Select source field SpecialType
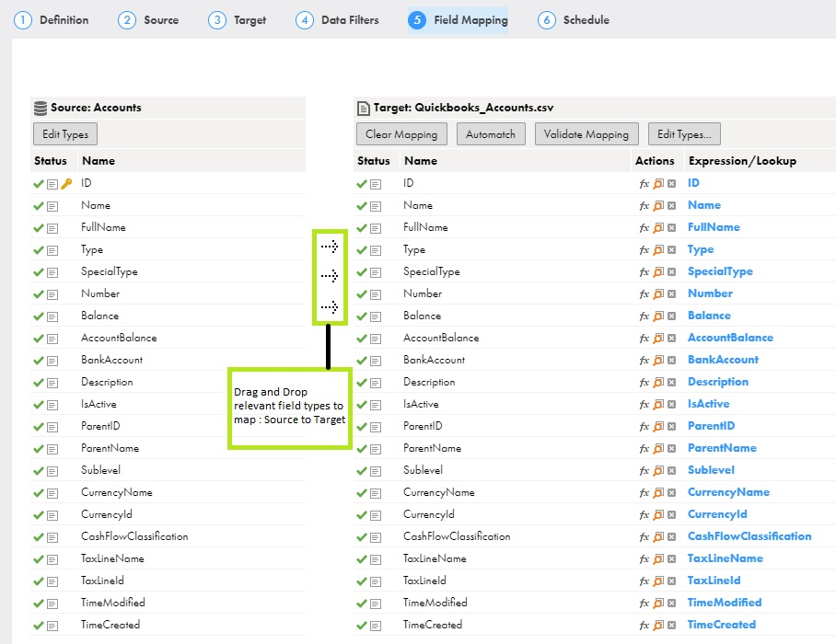The width and height of the screenshot is (836, 644). (110, 271)
